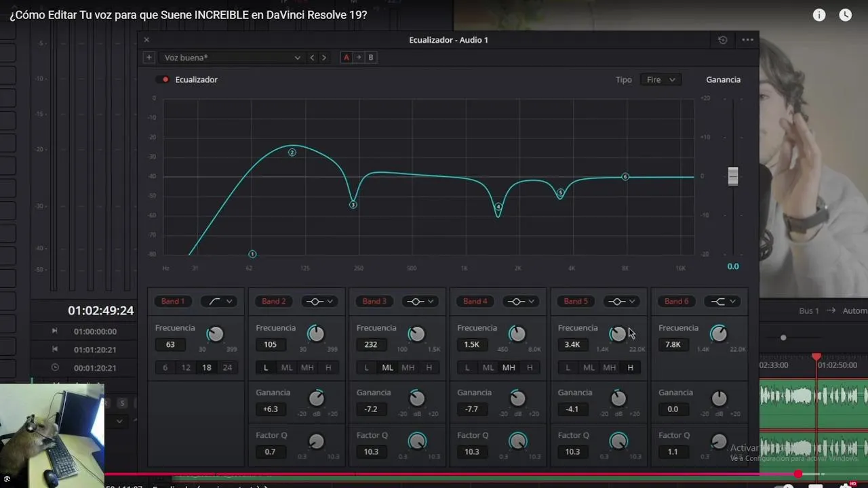Click band node 2 on EQ curve
Viewport: 868px width, 488px height.
(292, 152)
